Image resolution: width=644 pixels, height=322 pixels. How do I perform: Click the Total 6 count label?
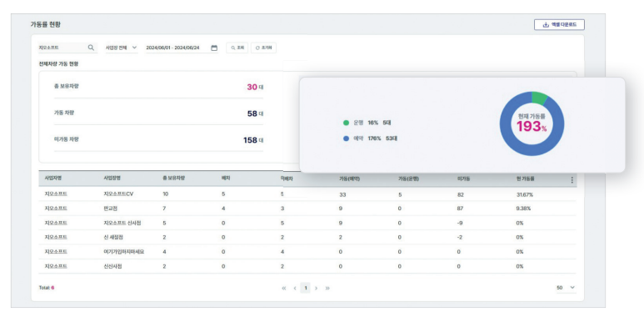[x=47, y=288]
